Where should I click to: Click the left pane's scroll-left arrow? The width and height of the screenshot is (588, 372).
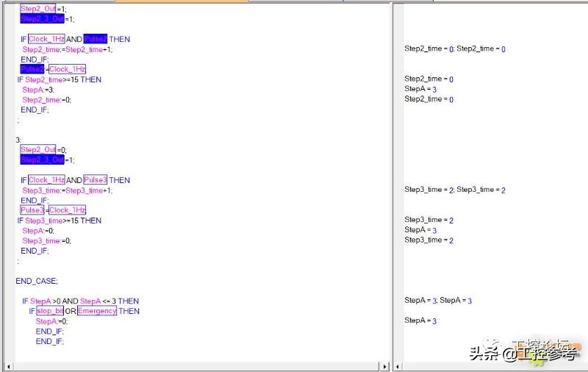coord(8,366)
